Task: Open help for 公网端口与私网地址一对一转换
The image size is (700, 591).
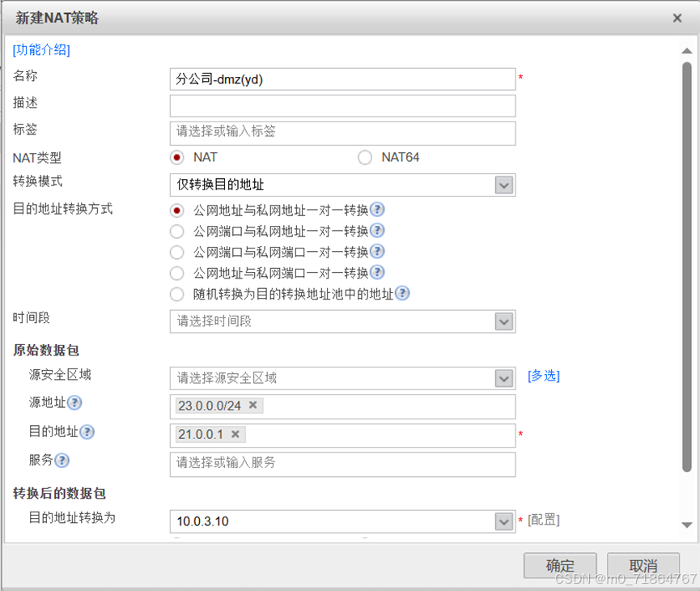Action: [377, 231]
